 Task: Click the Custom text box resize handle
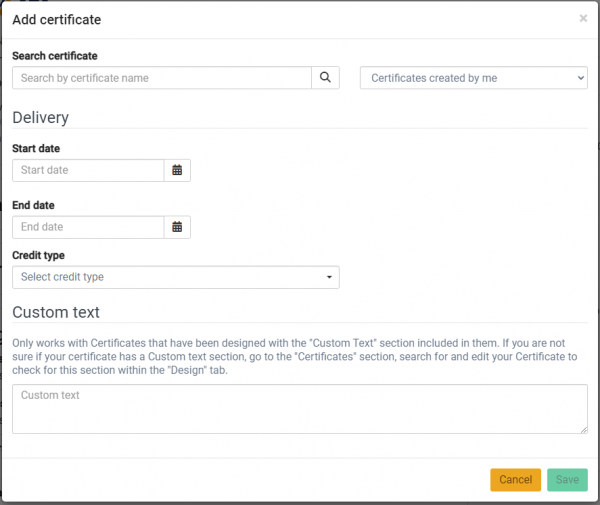pos(583,429)
